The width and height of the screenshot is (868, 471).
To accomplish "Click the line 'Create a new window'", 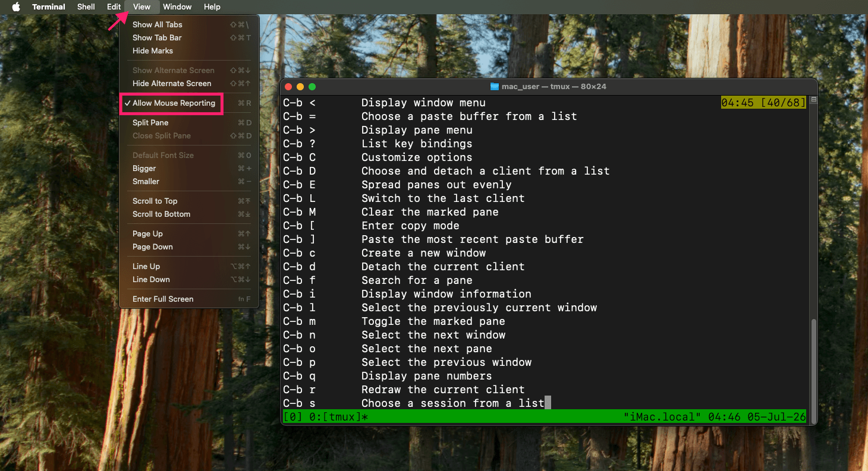I will 423,253.
